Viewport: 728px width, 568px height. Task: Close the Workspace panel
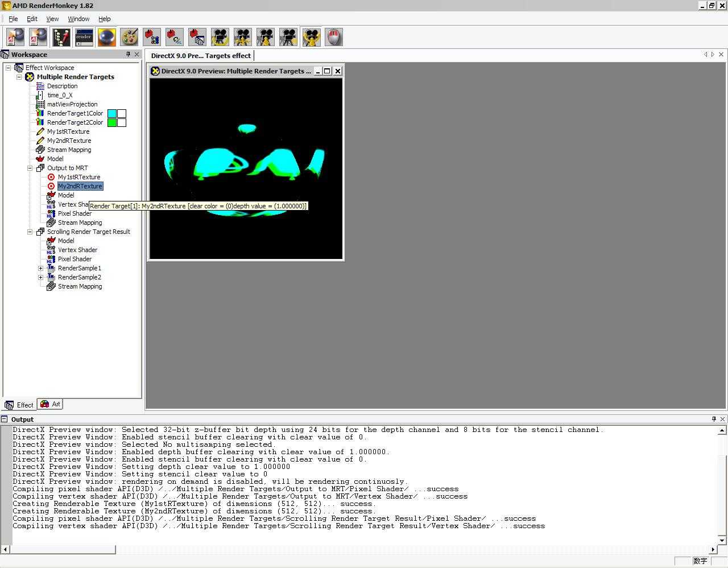pyautogui.click(x=136, y=55)
